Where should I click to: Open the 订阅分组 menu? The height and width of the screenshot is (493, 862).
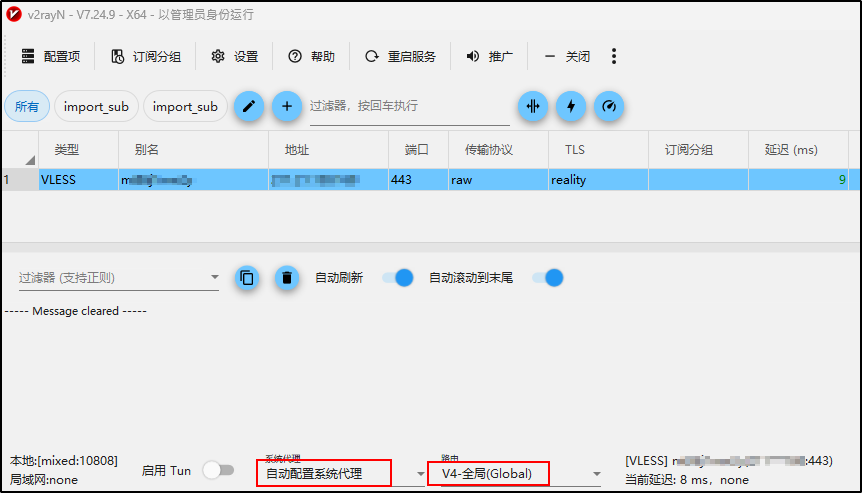(146, 56)
